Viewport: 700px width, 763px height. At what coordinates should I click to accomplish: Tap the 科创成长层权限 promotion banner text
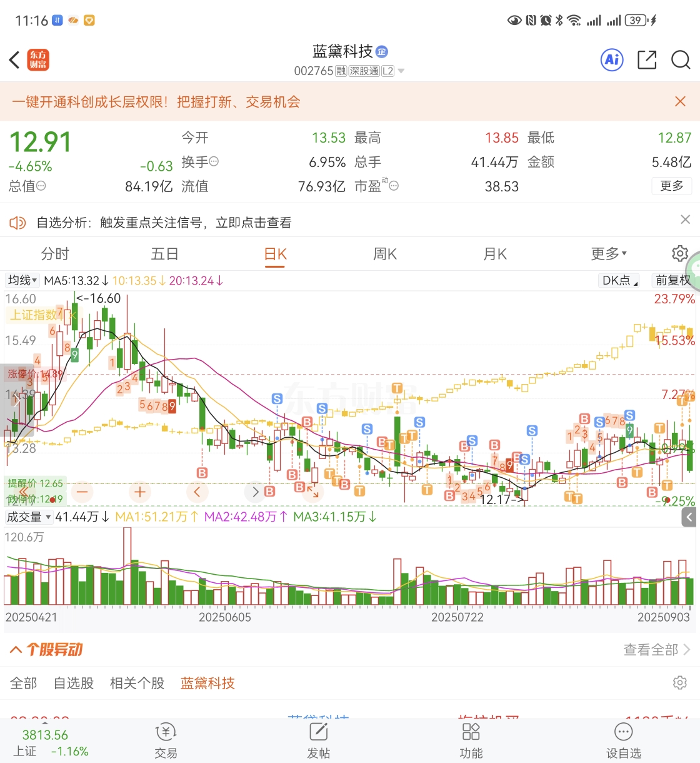click(x=156, y=102)
